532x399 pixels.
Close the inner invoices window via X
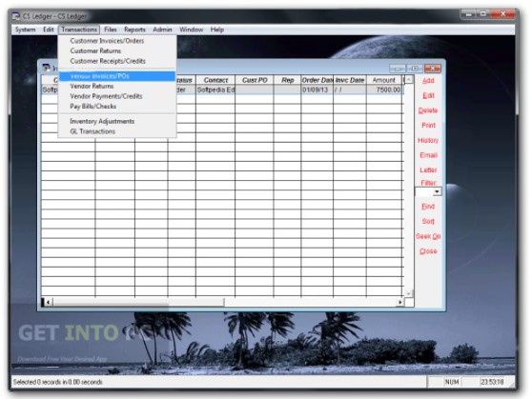coord(433,69)
